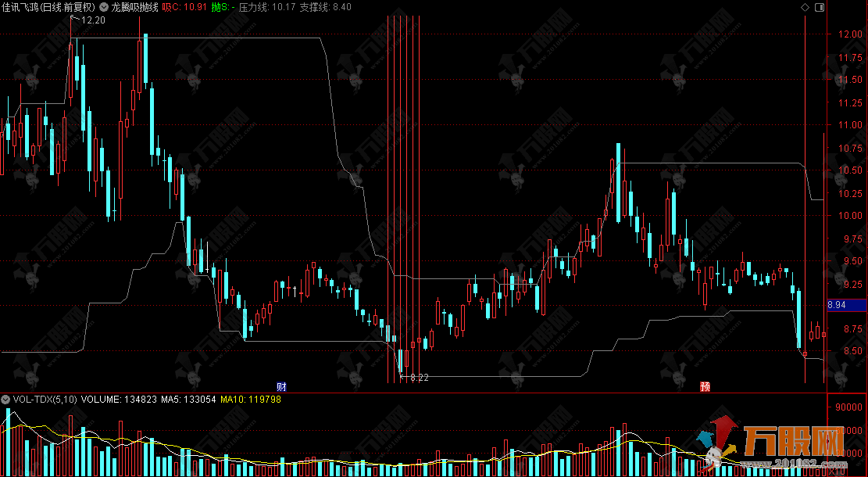This screenshot has height=477, width=868.
Task: Click the diamond icon at top right
Action: (805, 7)
